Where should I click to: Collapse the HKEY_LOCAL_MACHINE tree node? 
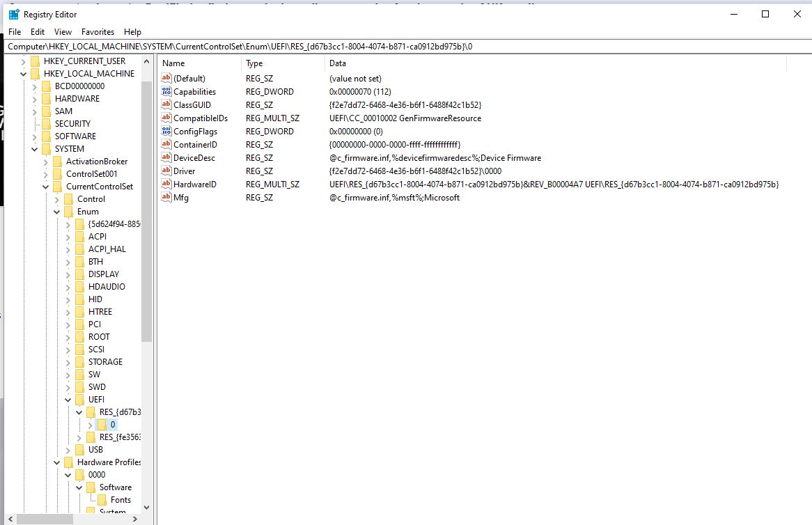[x=23, y=74]
